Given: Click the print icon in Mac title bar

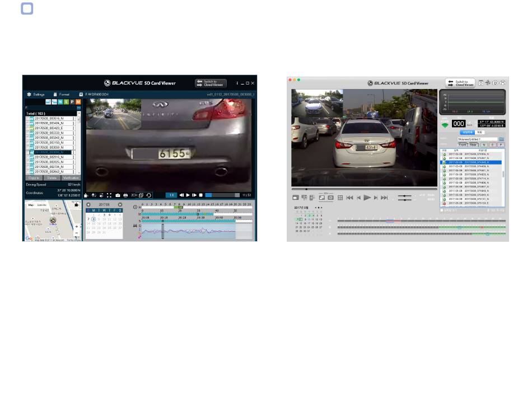Looking at the screenshot, I should click(502, 83).
